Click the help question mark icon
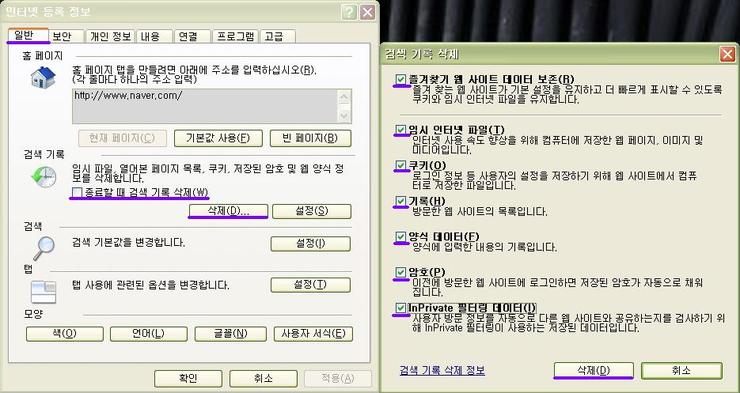Viewport: 740px width, 393px height. pos(349,13)
